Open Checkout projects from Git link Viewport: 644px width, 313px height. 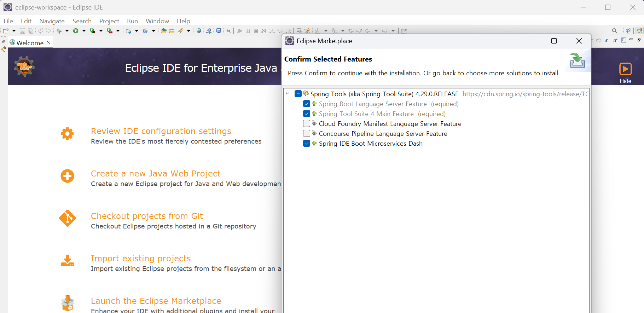147,216
